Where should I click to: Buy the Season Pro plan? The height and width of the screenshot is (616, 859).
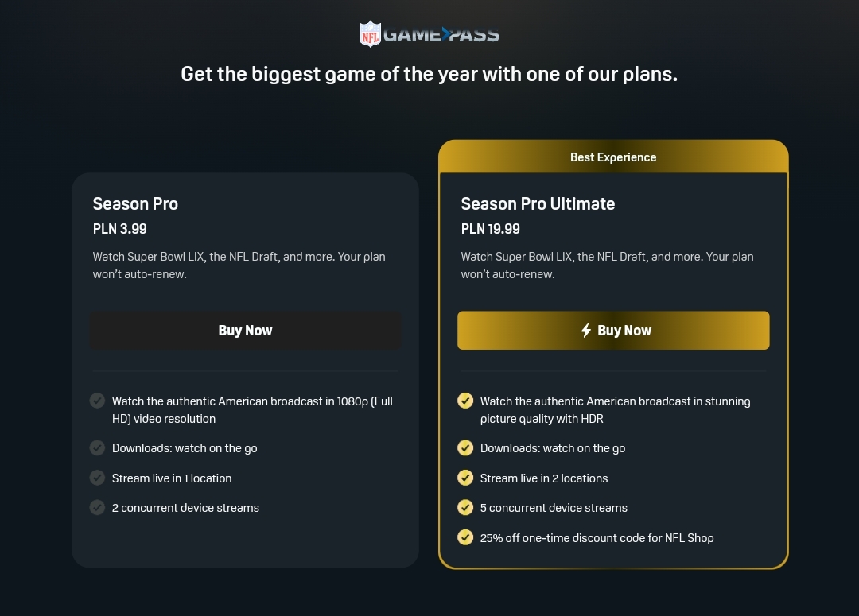(x=245, y=331)
